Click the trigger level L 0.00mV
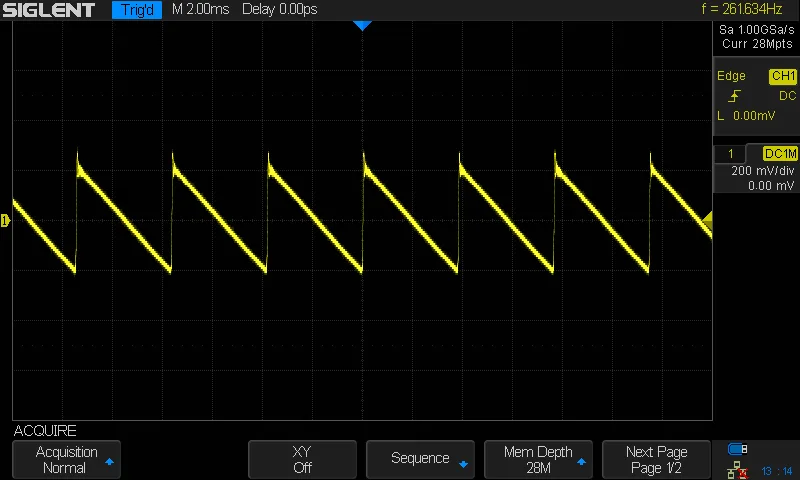The height and width of the screenshot is (480, 800). (x=746, y=116)
